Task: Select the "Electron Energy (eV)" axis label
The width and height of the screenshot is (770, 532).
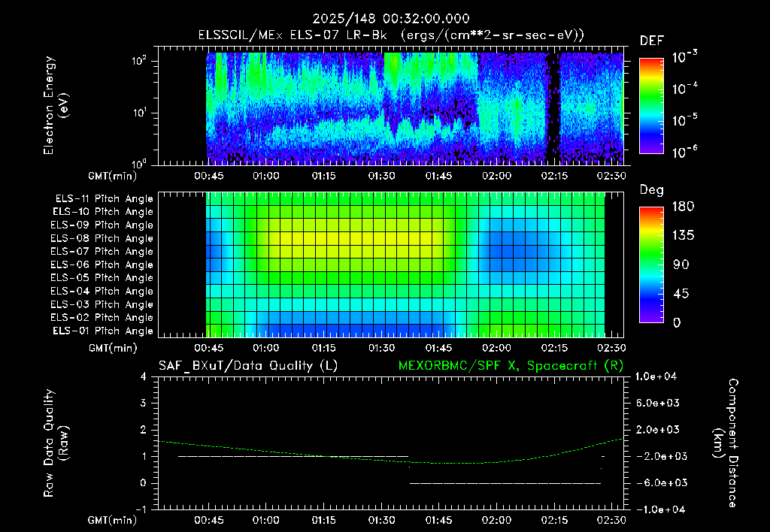Action: coord(56,105)
